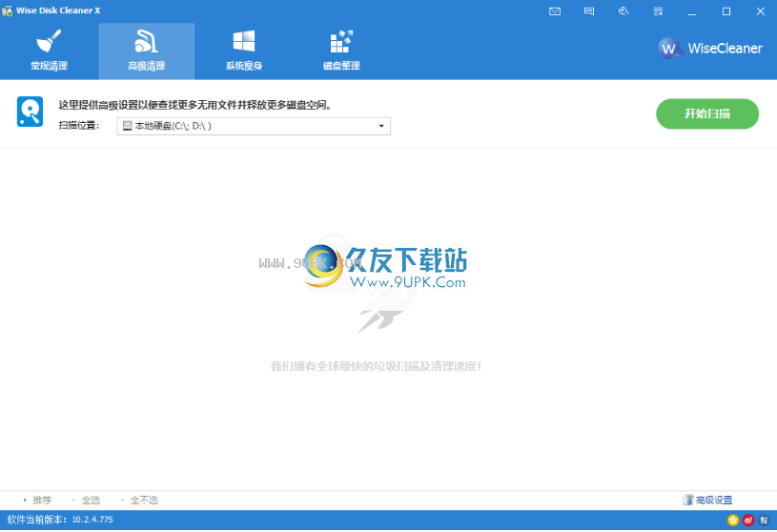Open the mail envelope icon in title bar
The image size is (777, 532).
point(555,10)
